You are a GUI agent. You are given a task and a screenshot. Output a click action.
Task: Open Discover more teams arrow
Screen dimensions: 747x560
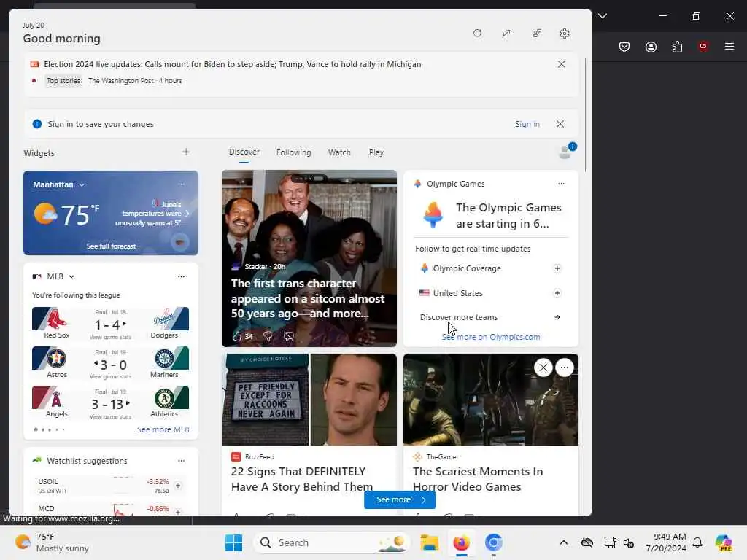pyautogui.click(x=557, y=317)
